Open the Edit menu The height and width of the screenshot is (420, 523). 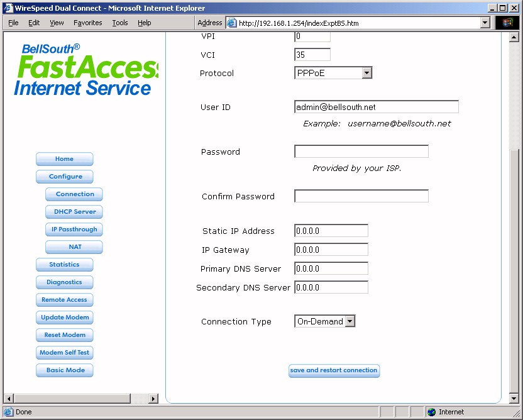(x=34, y=23)
